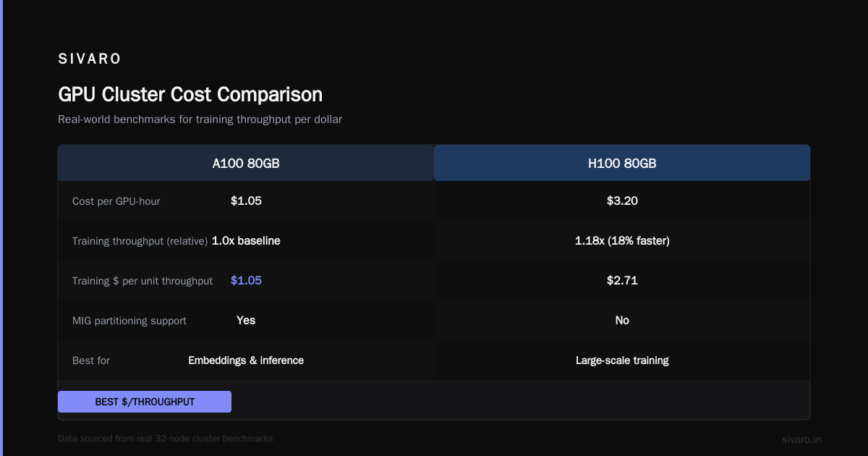Select the A100 80GB column header

246,164
